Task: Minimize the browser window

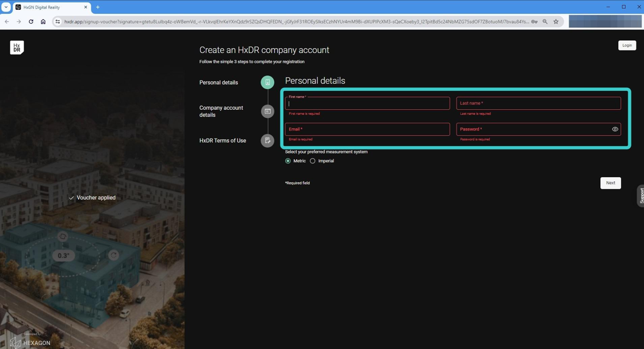Action: coord(608,7)
